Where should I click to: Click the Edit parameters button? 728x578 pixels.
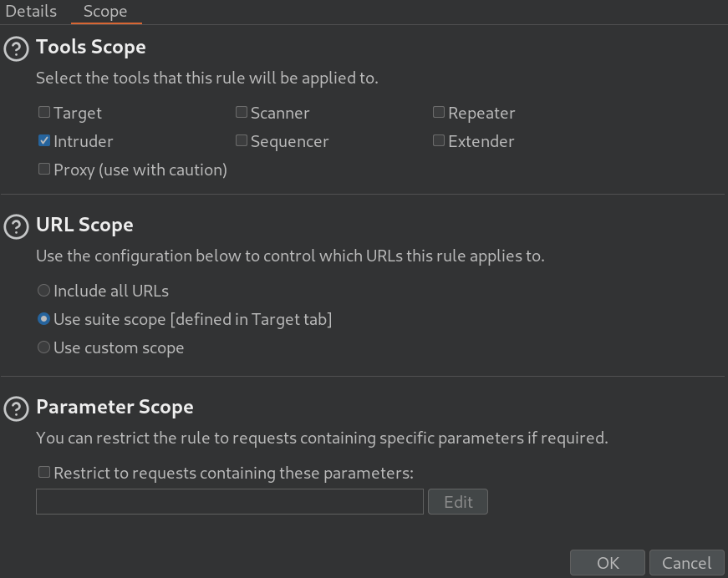tap(458, 501)
